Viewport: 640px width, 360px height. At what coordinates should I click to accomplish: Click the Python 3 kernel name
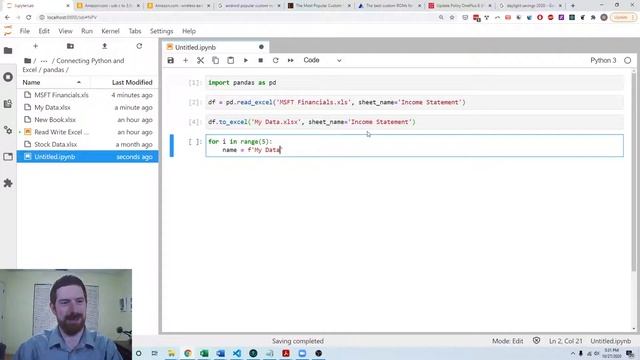click(603, 60)
